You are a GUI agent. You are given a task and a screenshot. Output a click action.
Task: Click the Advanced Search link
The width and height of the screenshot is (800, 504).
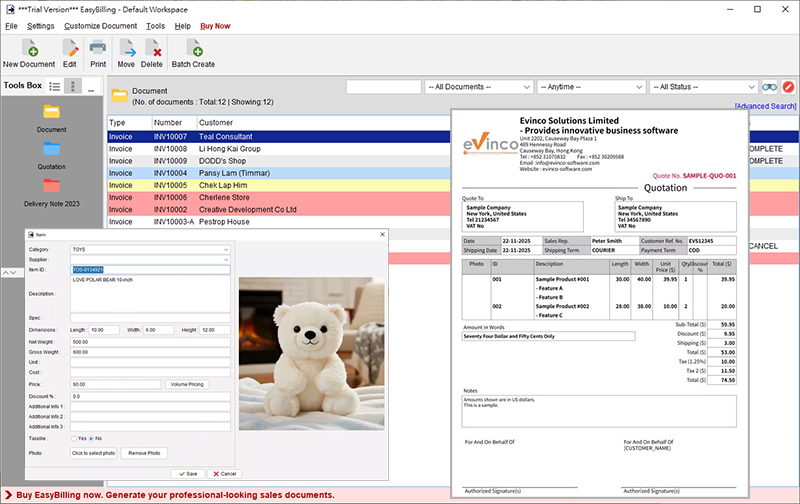[x=765, y=106]
